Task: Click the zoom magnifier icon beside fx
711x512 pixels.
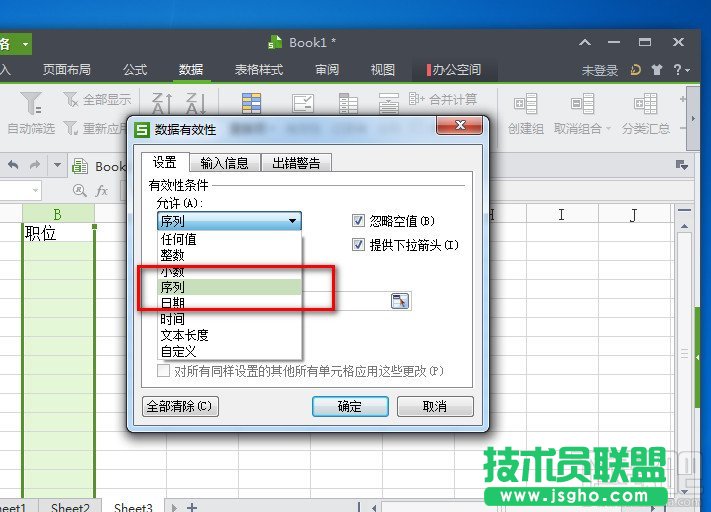Action: 79,190
